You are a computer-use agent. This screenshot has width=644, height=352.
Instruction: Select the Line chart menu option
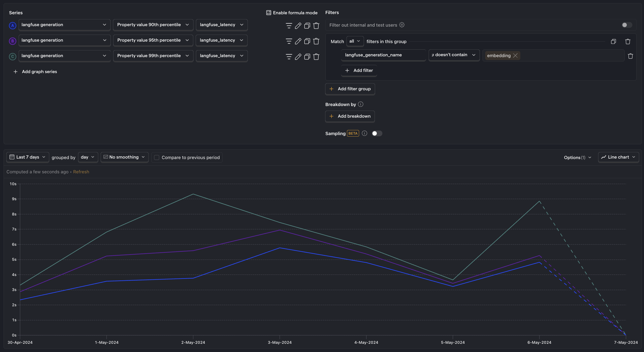618,157
